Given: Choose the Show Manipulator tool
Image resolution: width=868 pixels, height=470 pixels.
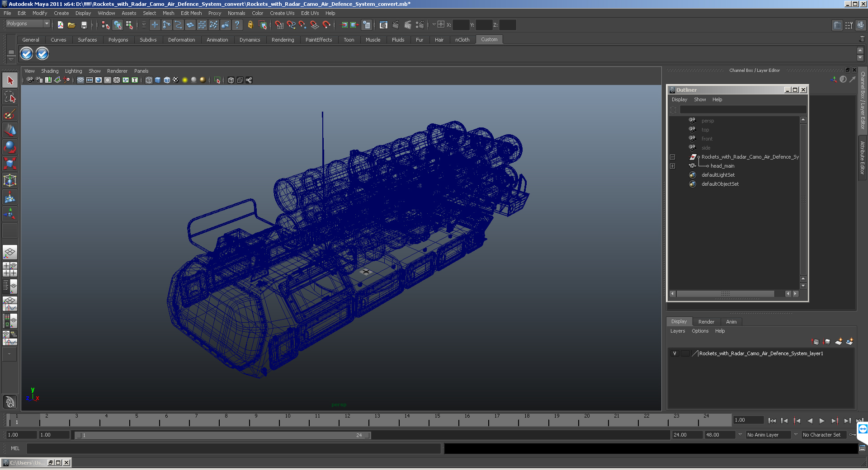Looking at the screenshot, I should point(10,213).
